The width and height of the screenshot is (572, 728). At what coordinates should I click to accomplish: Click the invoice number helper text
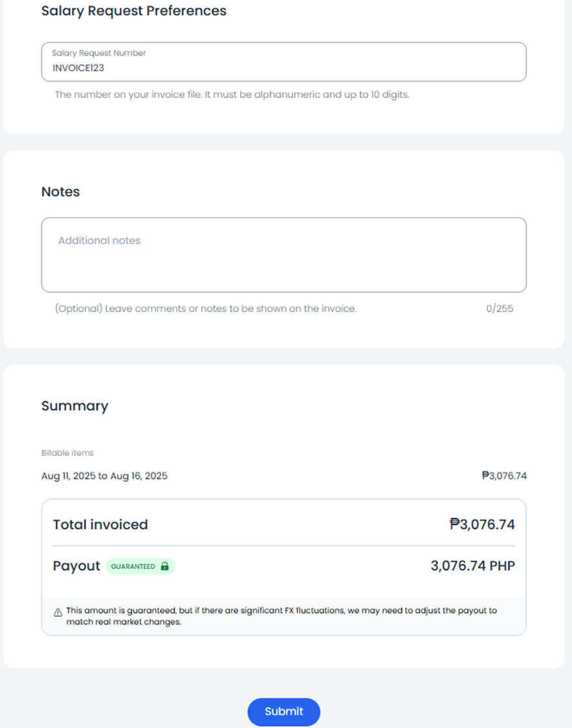(232, 94)
